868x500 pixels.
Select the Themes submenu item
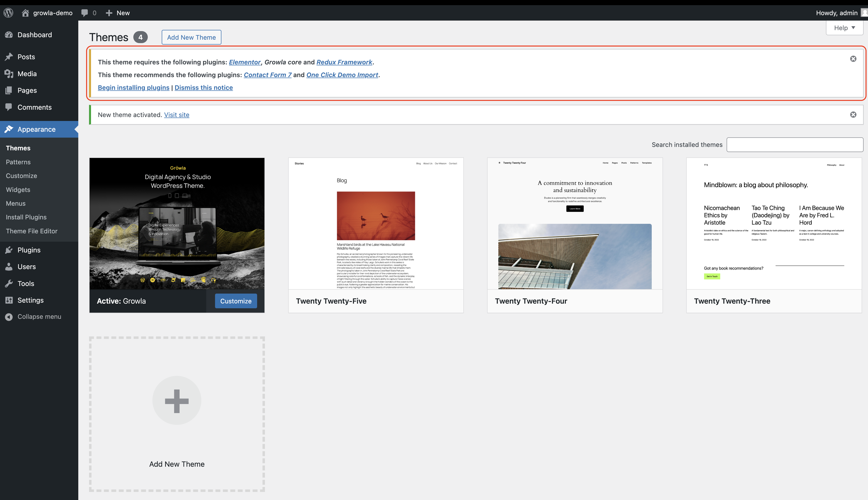[18, 148]
